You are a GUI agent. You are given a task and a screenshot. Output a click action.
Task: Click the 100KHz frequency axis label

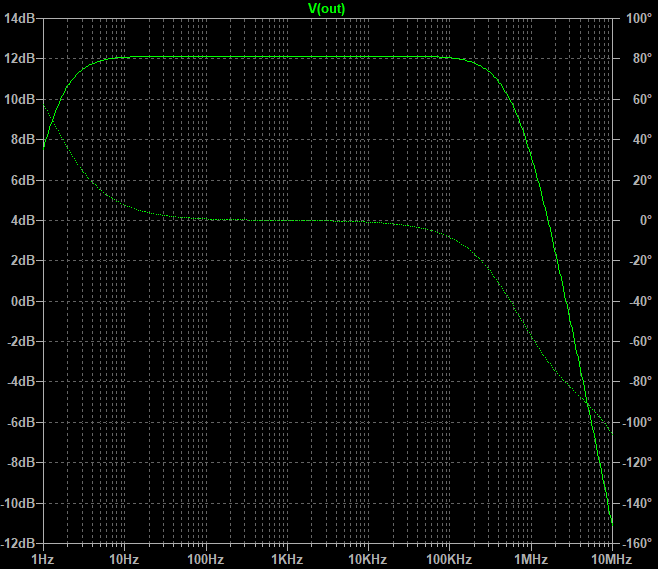tap(449, 559)
